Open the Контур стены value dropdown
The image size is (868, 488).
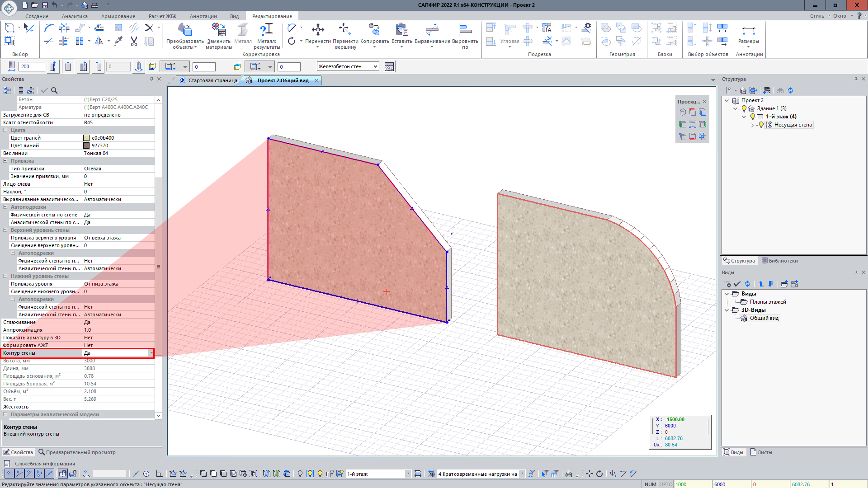coord(151,353)
